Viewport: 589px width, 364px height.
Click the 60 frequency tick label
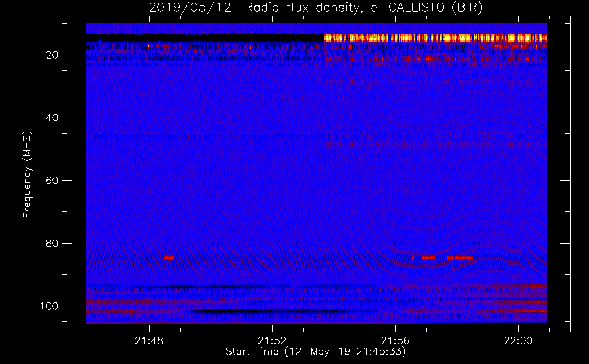(x=52, y=181)
